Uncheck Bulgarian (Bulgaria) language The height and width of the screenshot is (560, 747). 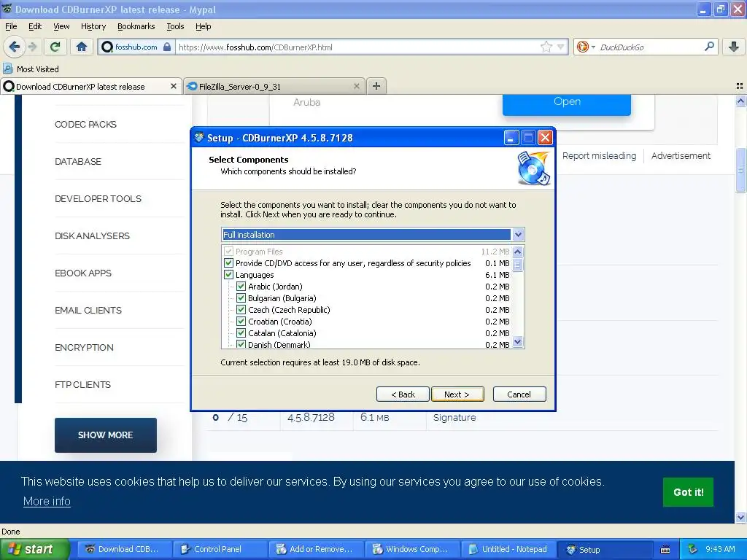241,298
